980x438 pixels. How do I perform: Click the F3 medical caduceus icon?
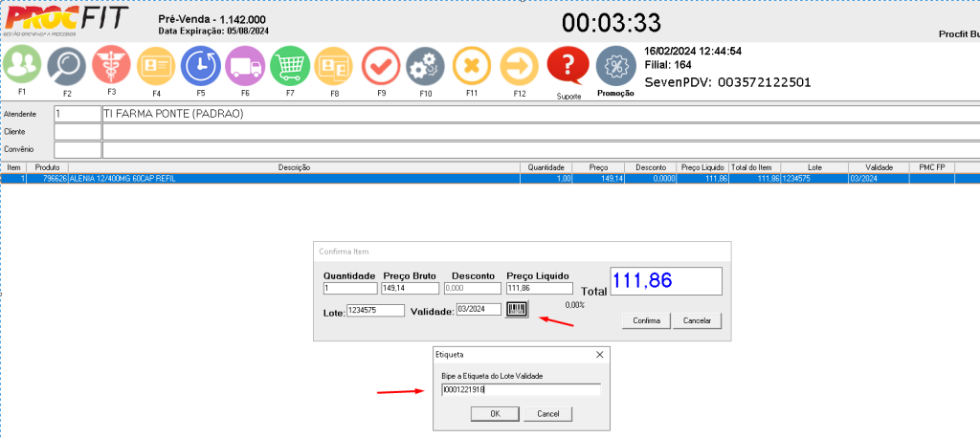pyautogui.click(x=111, y=66)
